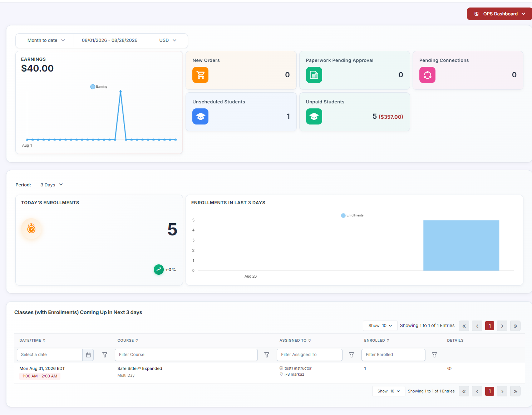
Task: Toggle the Enrollments legend series
Action: coord(352,215)
